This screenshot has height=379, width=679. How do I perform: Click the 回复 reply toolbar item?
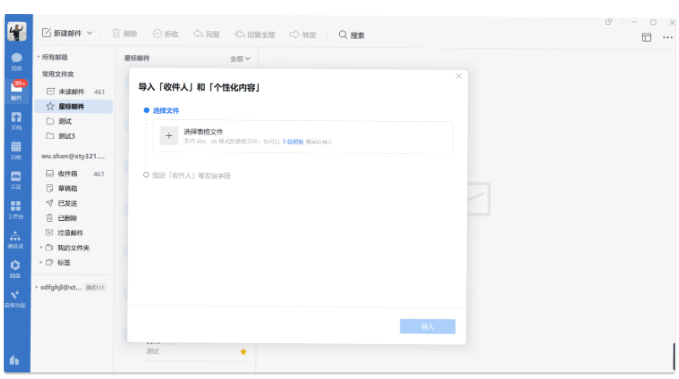(207, 34)
